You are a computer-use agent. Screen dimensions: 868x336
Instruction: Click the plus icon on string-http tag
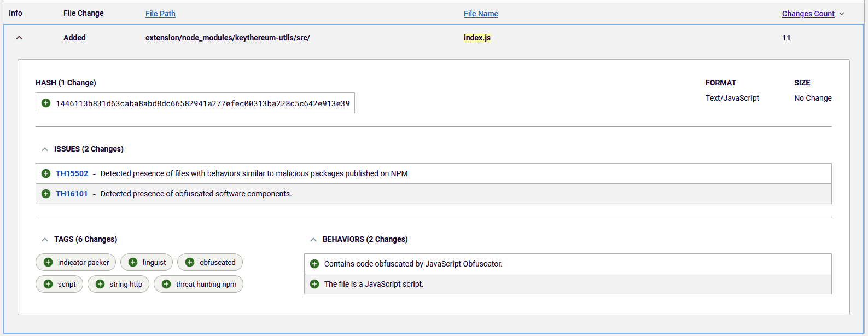100,284
